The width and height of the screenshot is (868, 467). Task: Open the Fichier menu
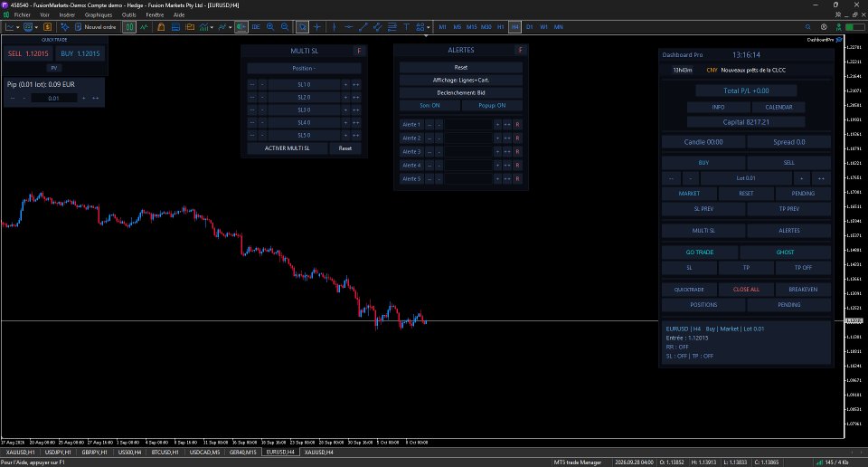coord(22,15)
